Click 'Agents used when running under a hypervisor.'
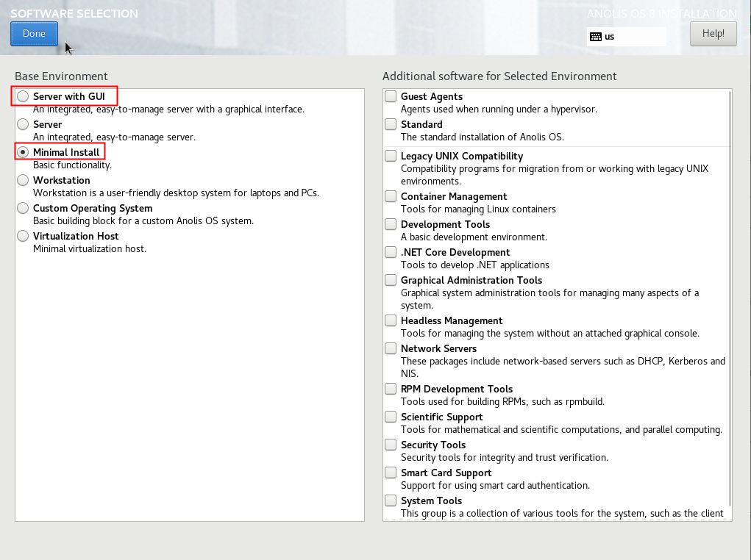 coord(499,109)
